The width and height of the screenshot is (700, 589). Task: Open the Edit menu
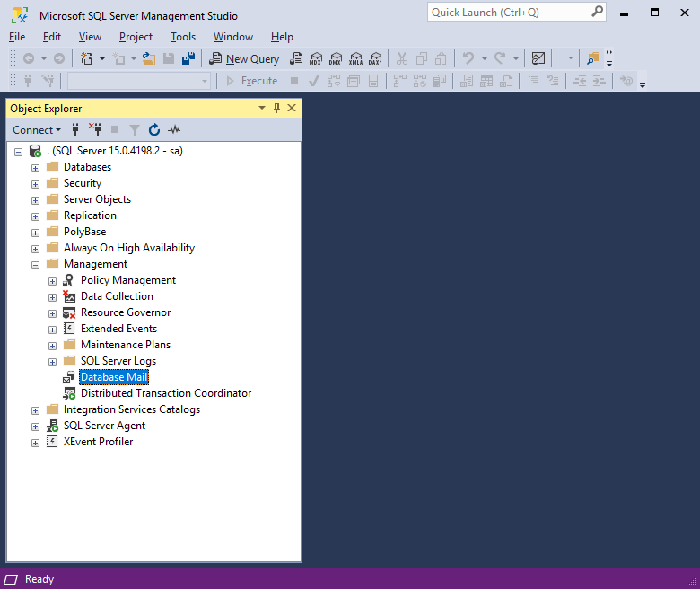click(x=52, y=37)
